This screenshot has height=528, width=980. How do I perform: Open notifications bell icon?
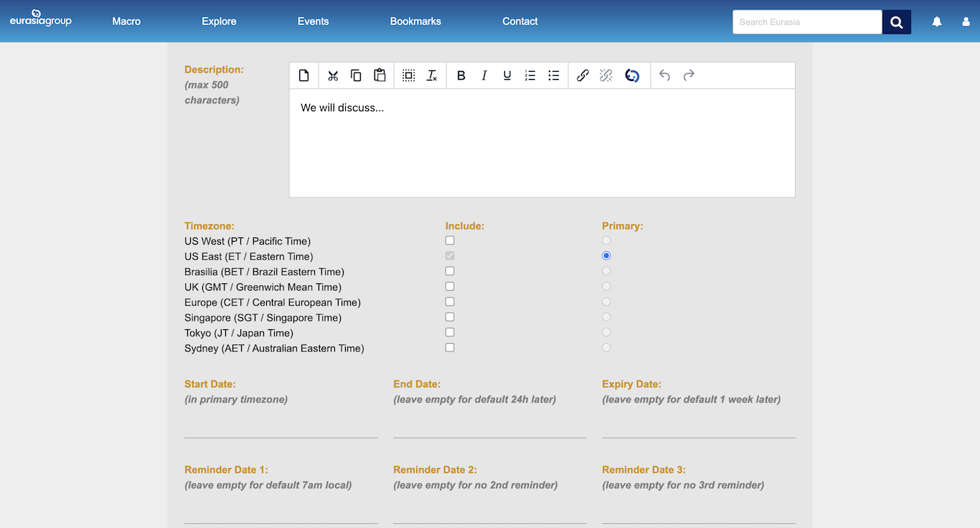[937, 22]
